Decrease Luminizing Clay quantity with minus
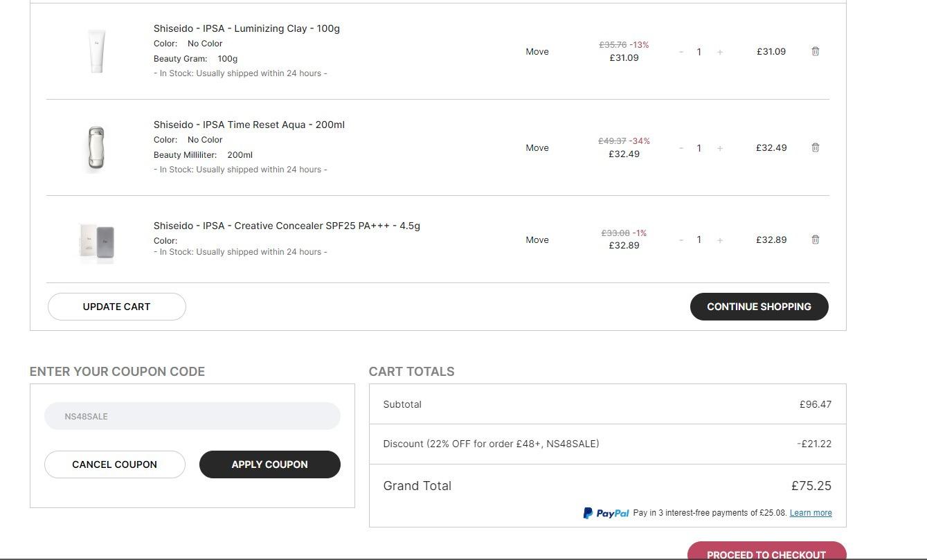This screenshot has height=560, width=927. click(681, 52)
